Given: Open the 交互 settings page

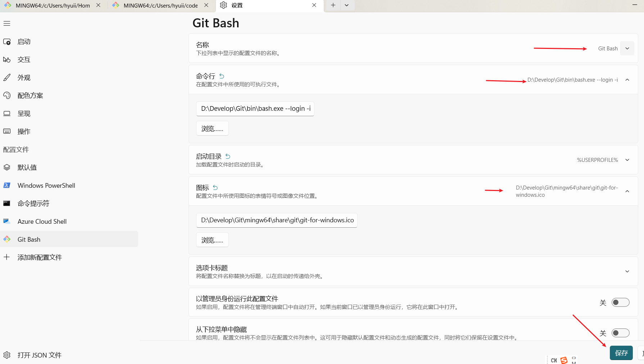Looking at the screenshot, I should point(69,60).
